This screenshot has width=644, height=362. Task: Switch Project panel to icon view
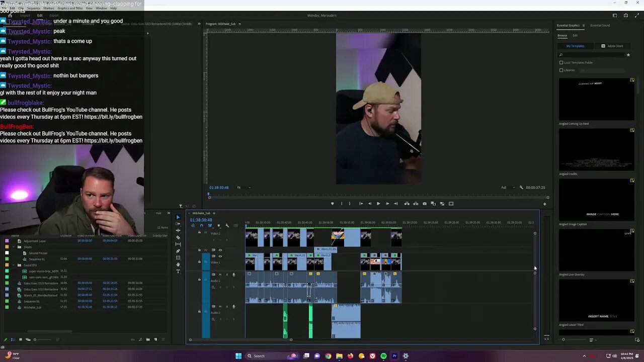tap(21, 339)
